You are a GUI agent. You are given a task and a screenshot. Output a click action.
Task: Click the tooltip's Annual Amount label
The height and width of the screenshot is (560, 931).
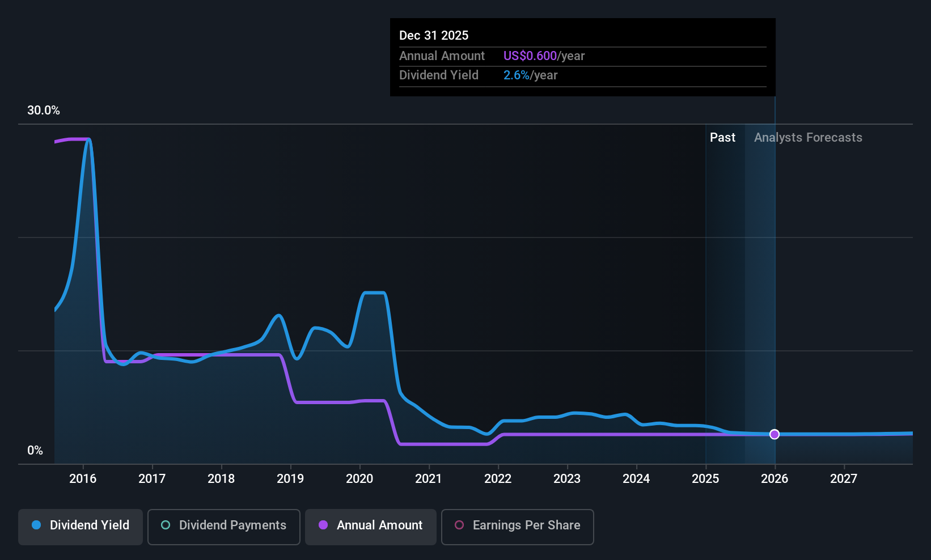(442, 56)
